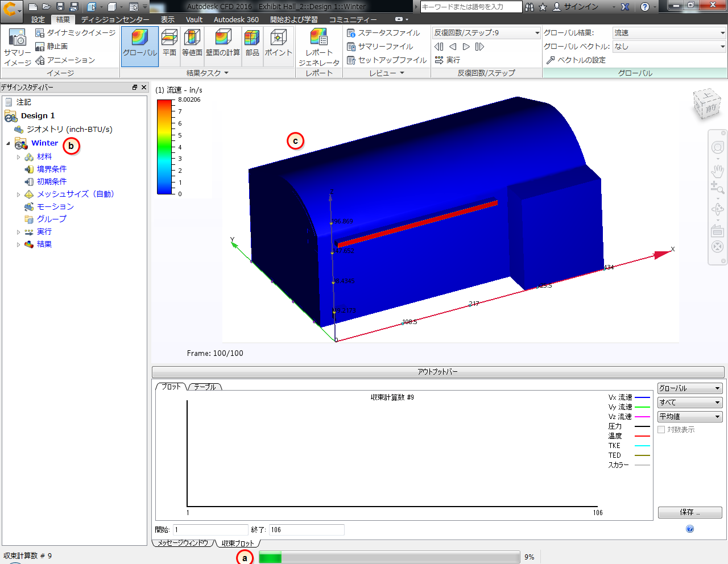Viewport: 728px width, 564px height.
Task: Click the solver progress bar
Action: point(390,557)
